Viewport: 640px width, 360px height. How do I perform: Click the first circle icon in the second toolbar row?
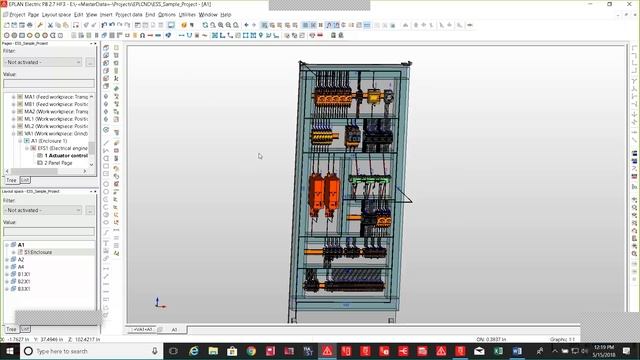(x=7, y=36)
